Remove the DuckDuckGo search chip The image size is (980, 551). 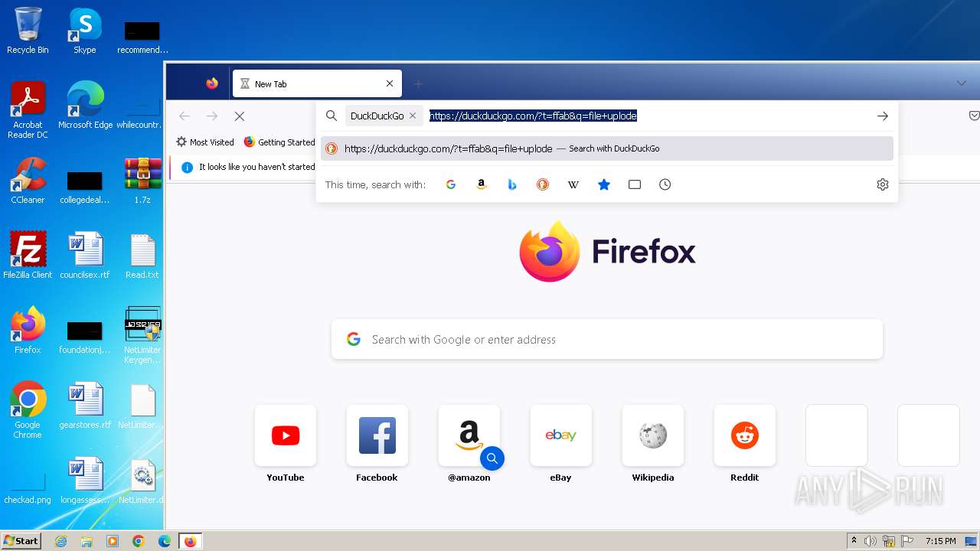(413, 116)
